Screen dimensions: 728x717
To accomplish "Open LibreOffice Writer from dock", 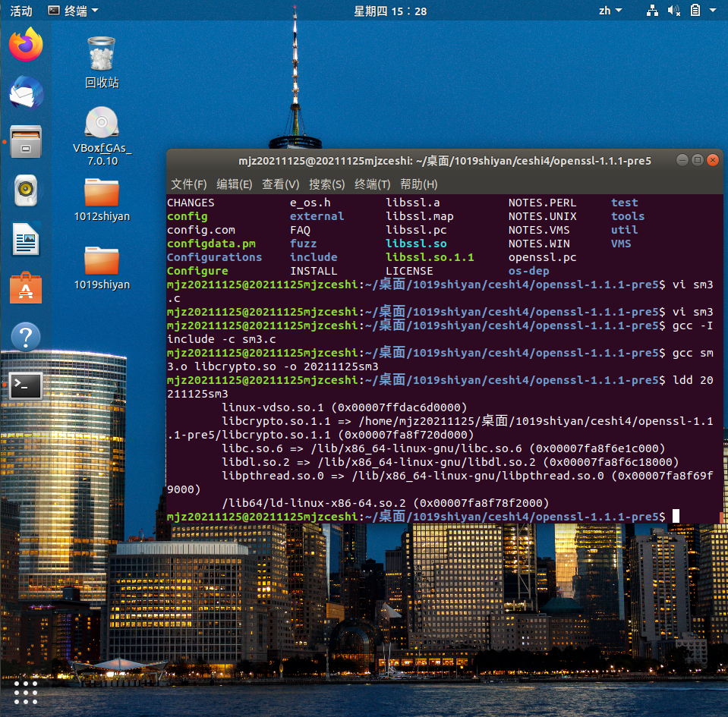I will pyautogui.click(x=26, y=239).
